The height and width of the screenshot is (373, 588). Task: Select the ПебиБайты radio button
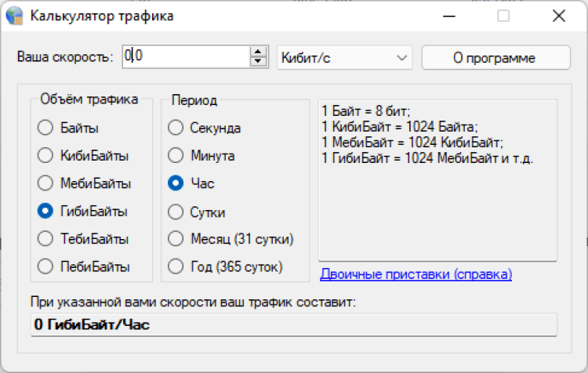point(45,266)
